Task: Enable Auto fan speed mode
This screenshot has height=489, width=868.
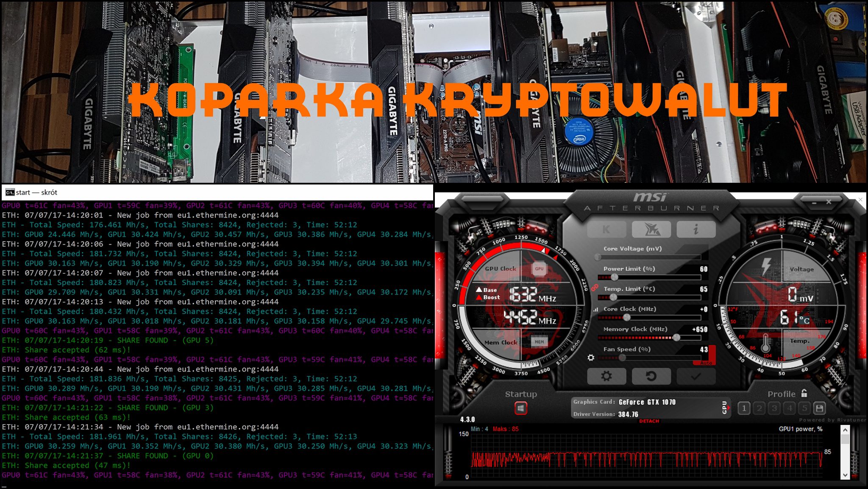Action: point(705,363)
